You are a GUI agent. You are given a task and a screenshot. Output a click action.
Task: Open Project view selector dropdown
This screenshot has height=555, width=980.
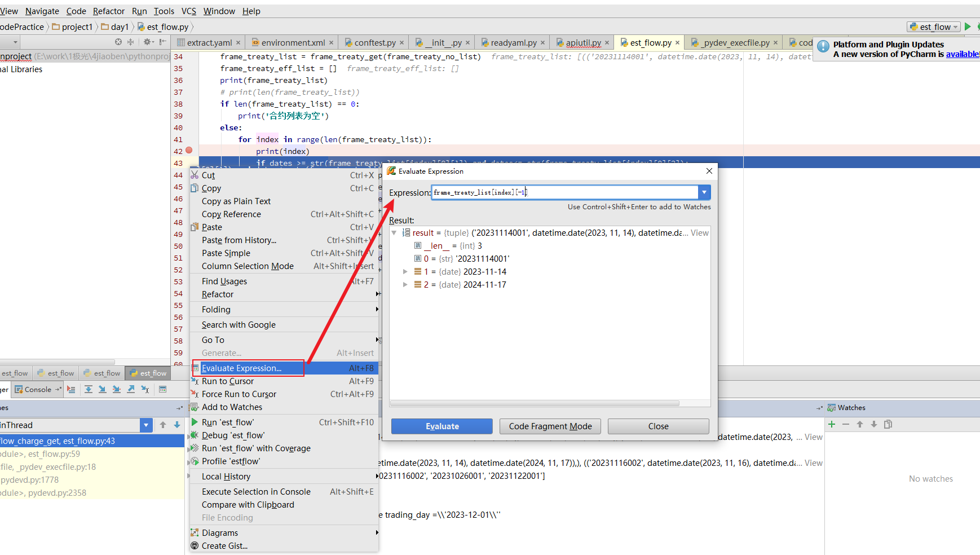[15, 42]
